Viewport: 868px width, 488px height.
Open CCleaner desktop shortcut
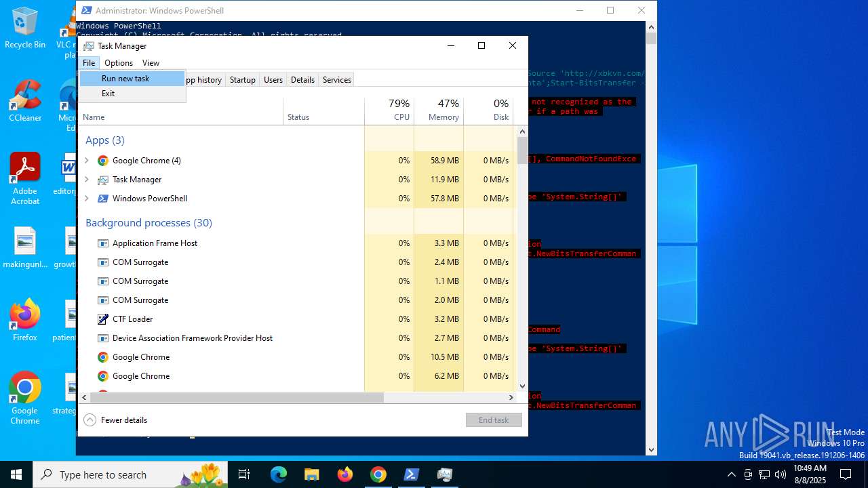[25, 101]
